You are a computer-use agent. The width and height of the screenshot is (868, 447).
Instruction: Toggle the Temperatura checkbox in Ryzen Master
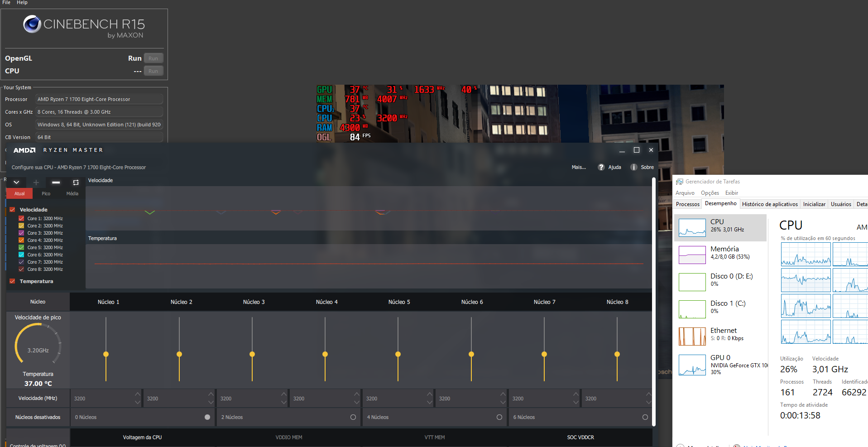pos(13,281)
